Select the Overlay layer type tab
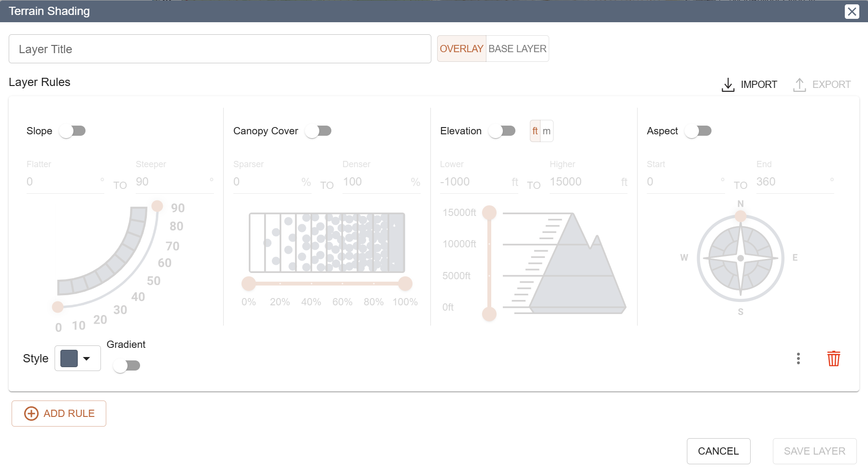This screenshot has width=868, height=472. pyautogui.click(x=461, y=49)
